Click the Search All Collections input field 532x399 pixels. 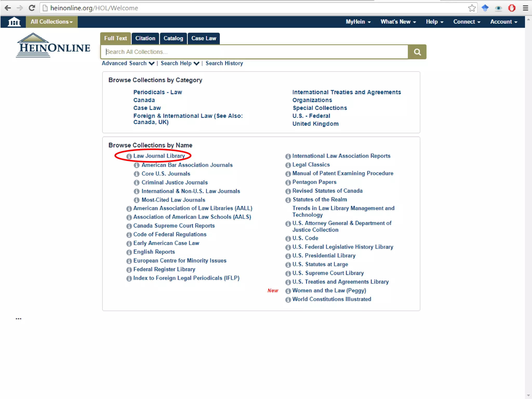[x=255, y=52]
